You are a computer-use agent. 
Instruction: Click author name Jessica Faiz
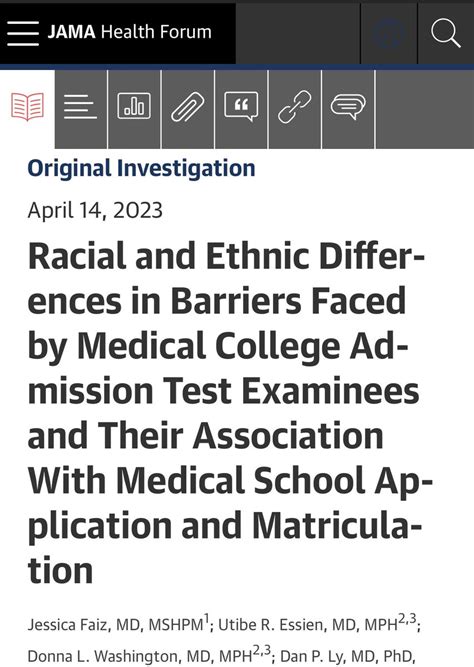(68, 624)
